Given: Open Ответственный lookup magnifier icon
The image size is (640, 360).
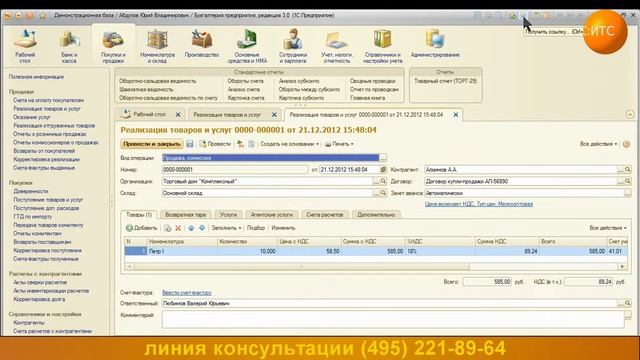Looking at the screenshot, I should pyautogui.click(x=628, y=303).
